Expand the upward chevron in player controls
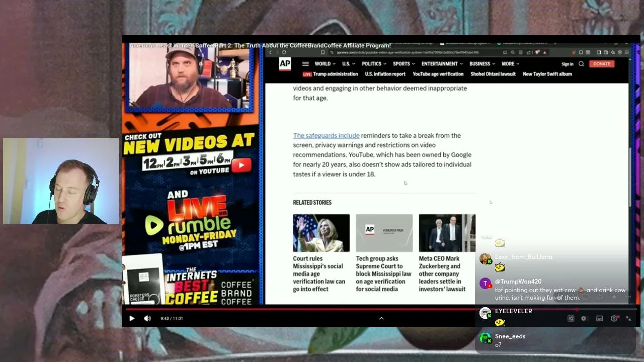This screenshot has height=362, width=644. pos(381,318)
